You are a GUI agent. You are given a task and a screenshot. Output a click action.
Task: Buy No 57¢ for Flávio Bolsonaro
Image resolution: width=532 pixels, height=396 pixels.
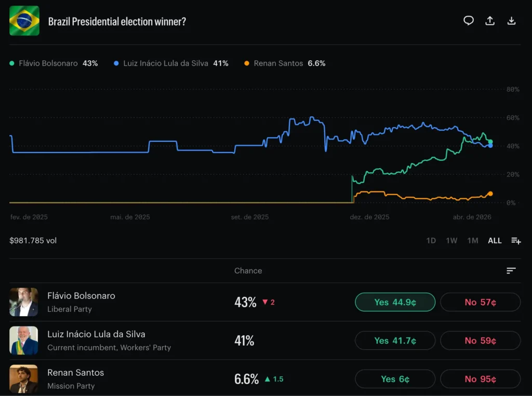click(480, 302)
